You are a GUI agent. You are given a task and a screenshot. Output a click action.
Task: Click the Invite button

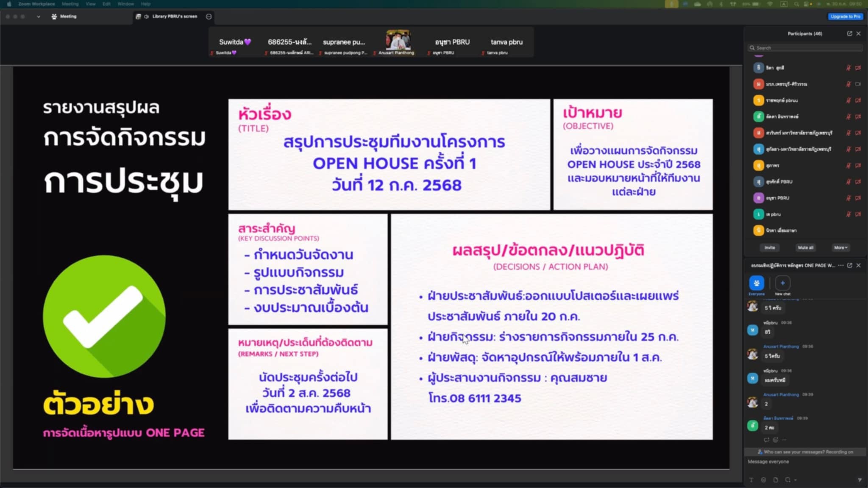(770, 247)
